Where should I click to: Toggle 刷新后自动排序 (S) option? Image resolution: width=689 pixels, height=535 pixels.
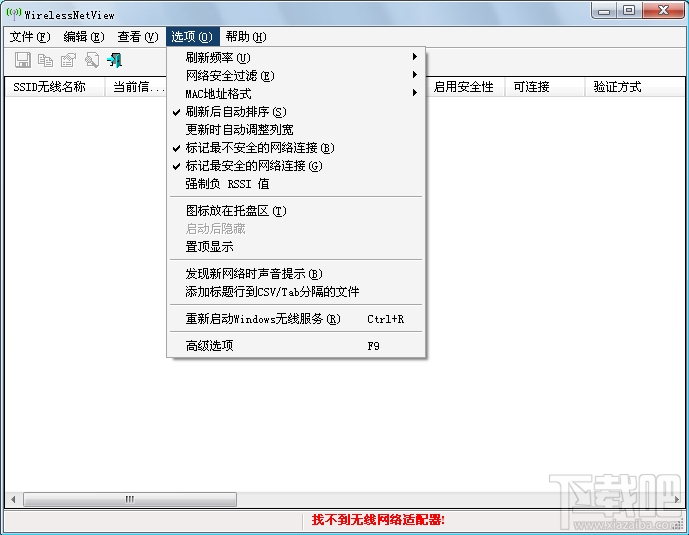pyautogui.click(x=296, y=112)
